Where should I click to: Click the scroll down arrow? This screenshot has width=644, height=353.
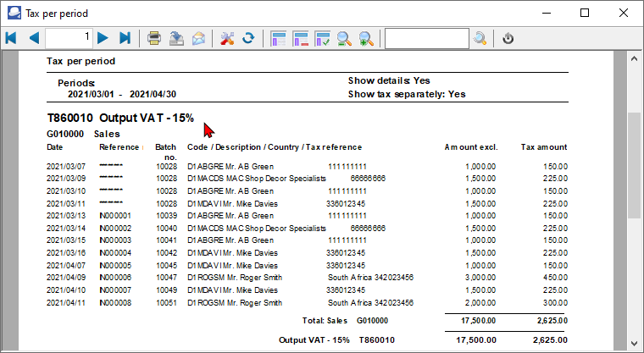pyautogui.click(x=634, y=343)
